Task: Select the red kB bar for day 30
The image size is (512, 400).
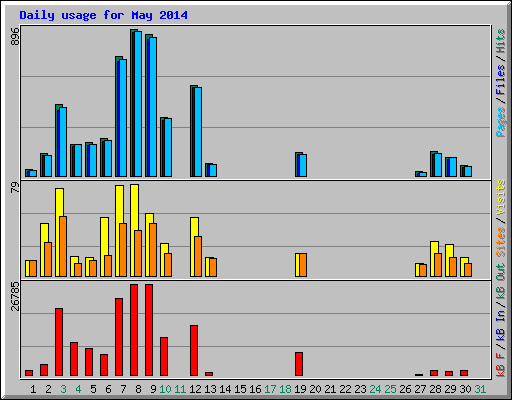Action: point(464,373)
